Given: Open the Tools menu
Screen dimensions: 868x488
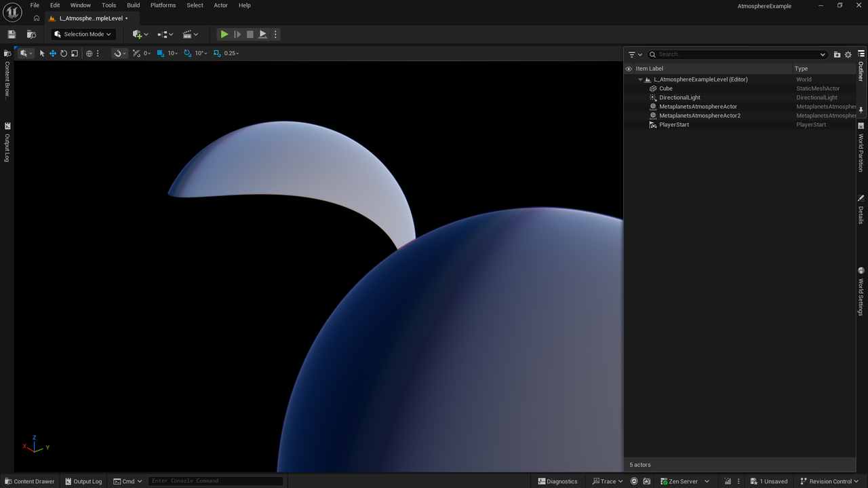Looking at the screenshot, I should 108,5.
